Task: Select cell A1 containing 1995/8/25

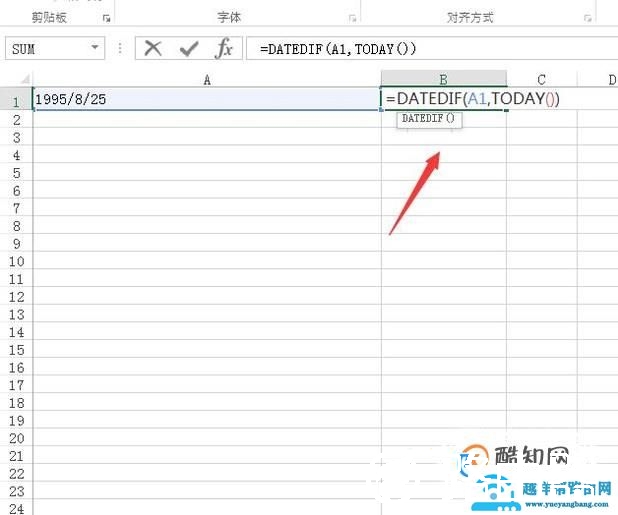Action: tap(207, 100)
